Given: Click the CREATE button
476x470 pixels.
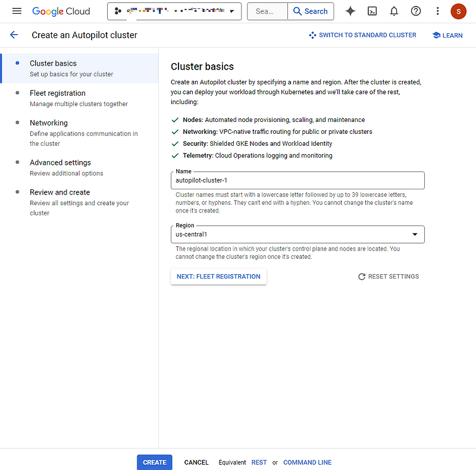Looking at the screenshot, I should pyautogui.click(x=154, y=462).
